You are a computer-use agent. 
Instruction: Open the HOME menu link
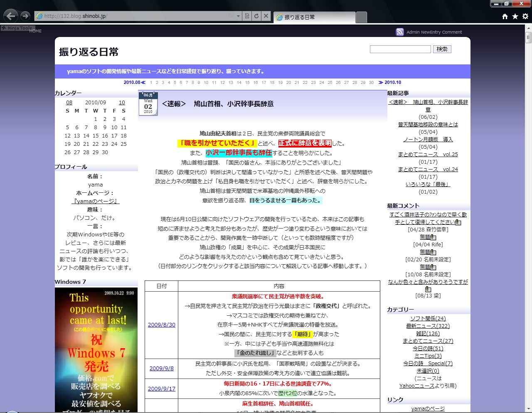point(35,31)
